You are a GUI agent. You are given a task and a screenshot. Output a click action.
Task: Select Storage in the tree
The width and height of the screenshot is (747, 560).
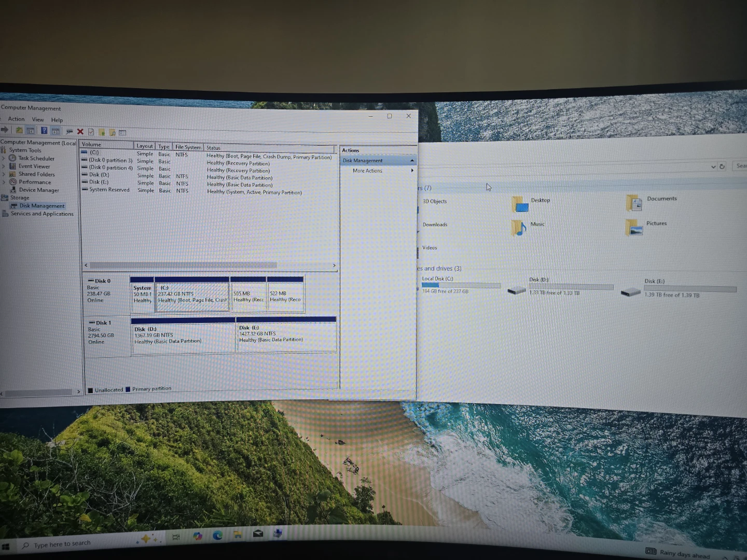tap(20, 198)
